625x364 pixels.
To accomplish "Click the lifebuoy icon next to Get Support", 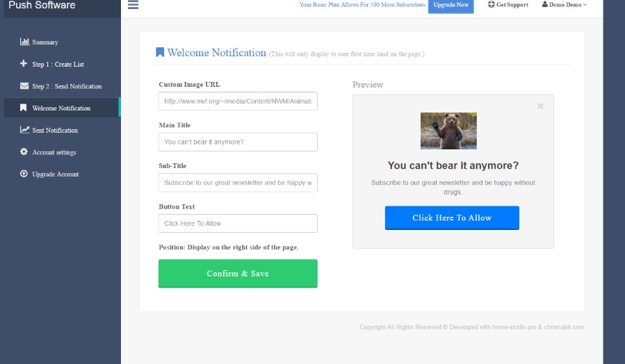I will 492,4.
